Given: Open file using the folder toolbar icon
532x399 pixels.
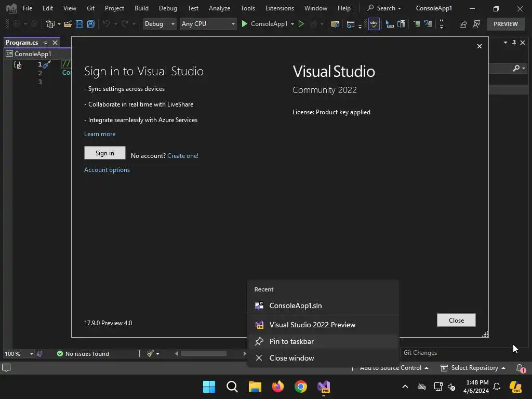Looking at the screenshot, I should pyautogui.click(x=68, y=24).
